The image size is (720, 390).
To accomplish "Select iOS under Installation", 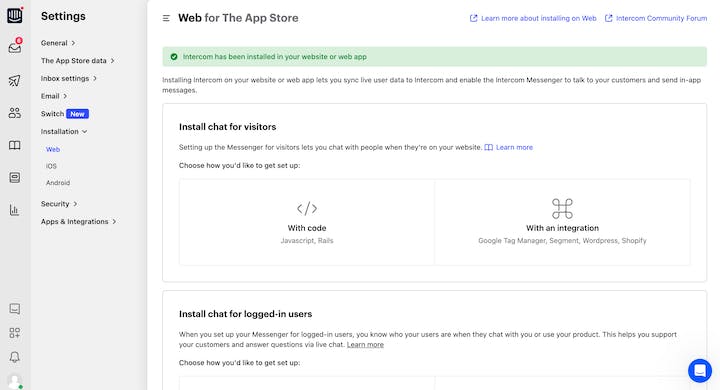I will (51, 166).
